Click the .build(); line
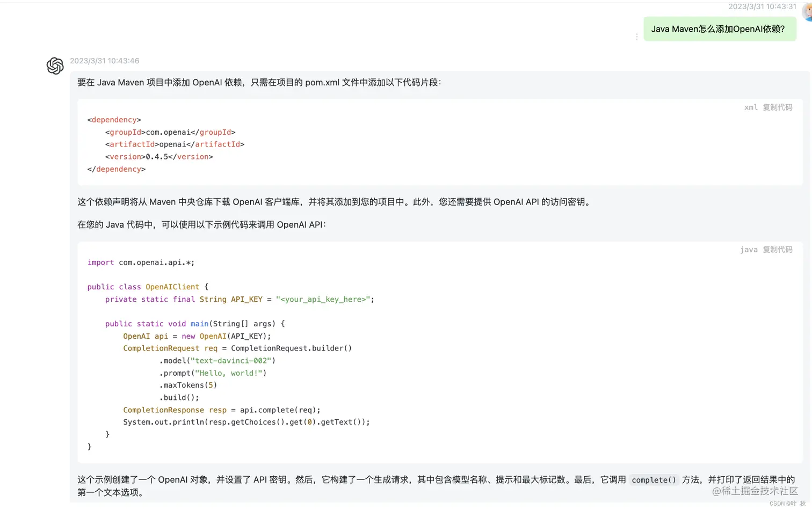 pos(179,397)
